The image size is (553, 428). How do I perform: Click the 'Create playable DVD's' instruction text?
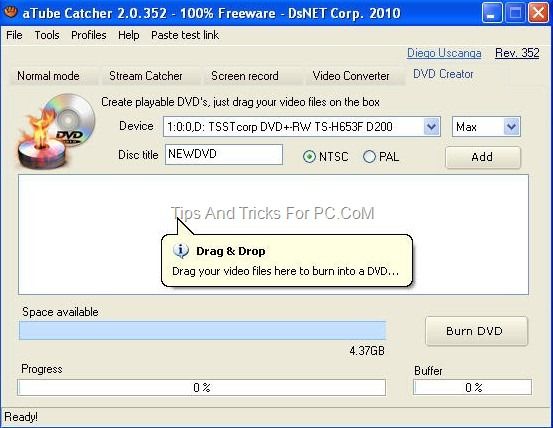(x=240, y=102)
